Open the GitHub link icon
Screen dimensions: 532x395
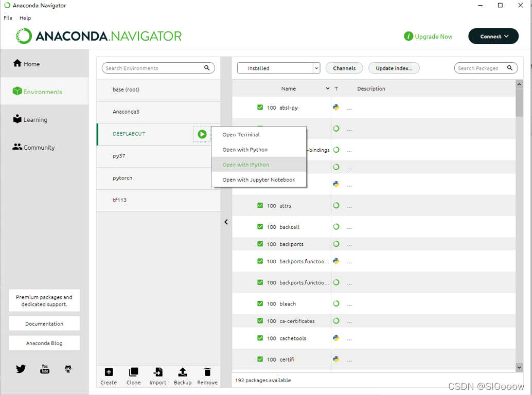pos(68,369)
